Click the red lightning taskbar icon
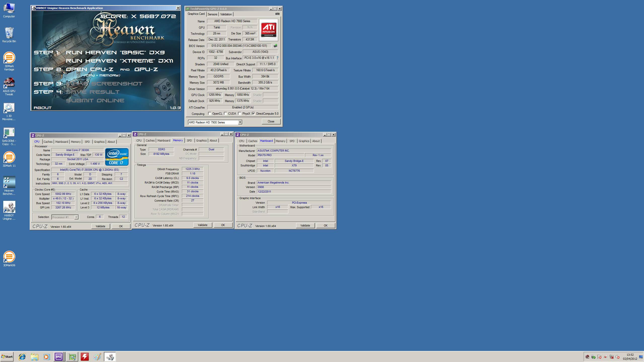The width and height of the screenshot is (644, 362). pyautogui.click(x=85, y=357)
